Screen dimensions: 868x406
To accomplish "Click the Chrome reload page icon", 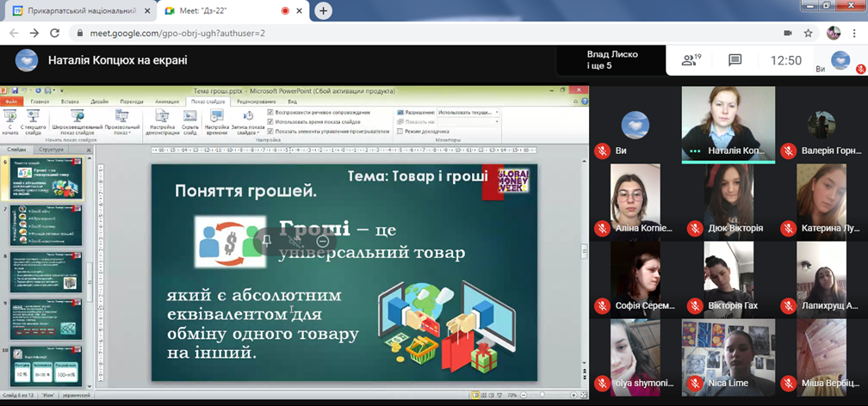I will [x=54, y=33].
